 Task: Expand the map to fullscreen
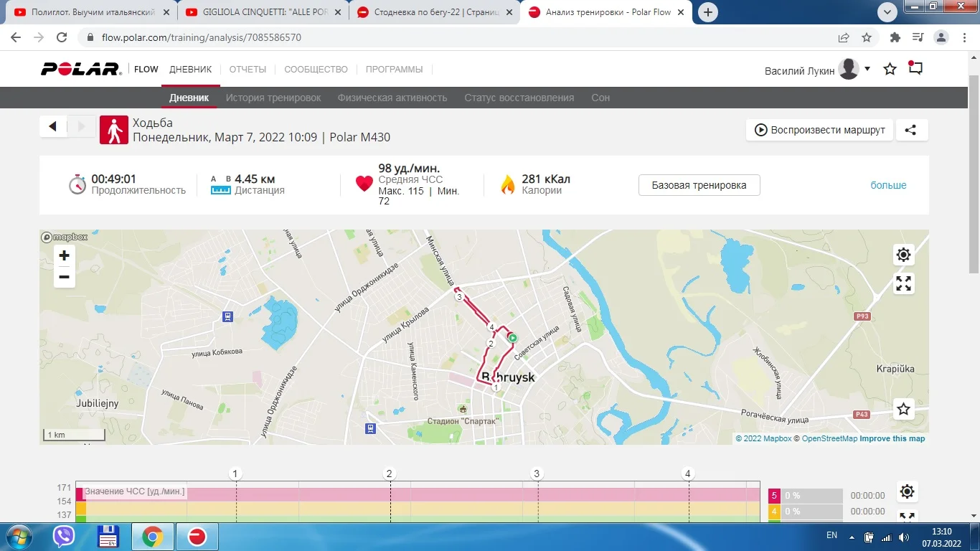[903, 283]
